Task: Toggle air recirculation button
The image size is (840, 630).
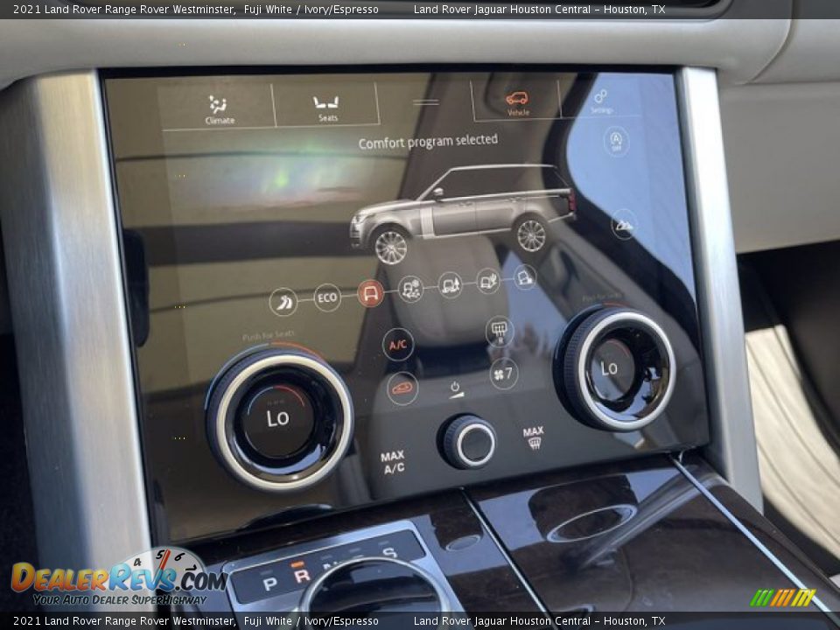Action: (402, 388)
